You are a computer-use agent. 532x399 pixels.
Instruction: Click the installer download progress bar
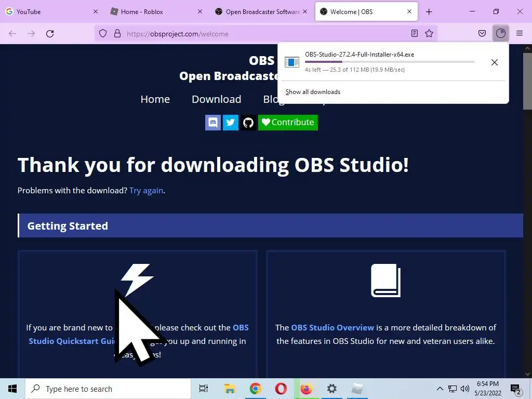[390, 62]
